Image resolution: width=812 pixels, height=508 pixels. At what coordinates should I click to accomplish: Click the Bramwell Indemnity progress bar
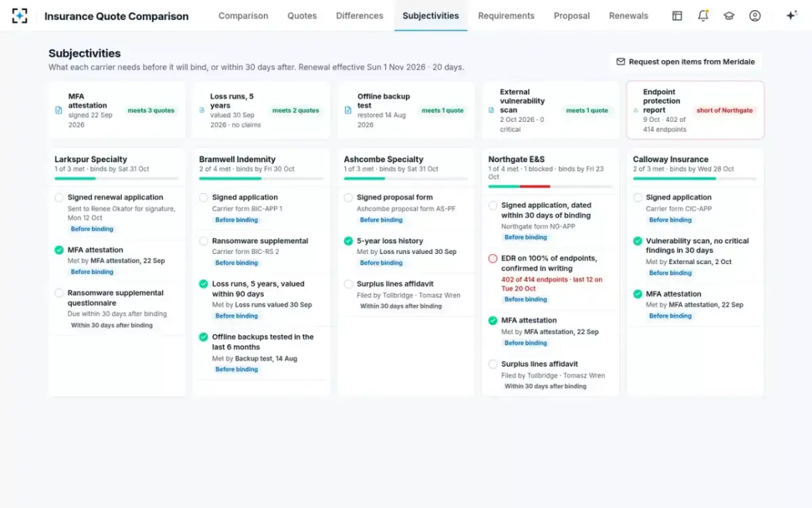pos(261,179)
